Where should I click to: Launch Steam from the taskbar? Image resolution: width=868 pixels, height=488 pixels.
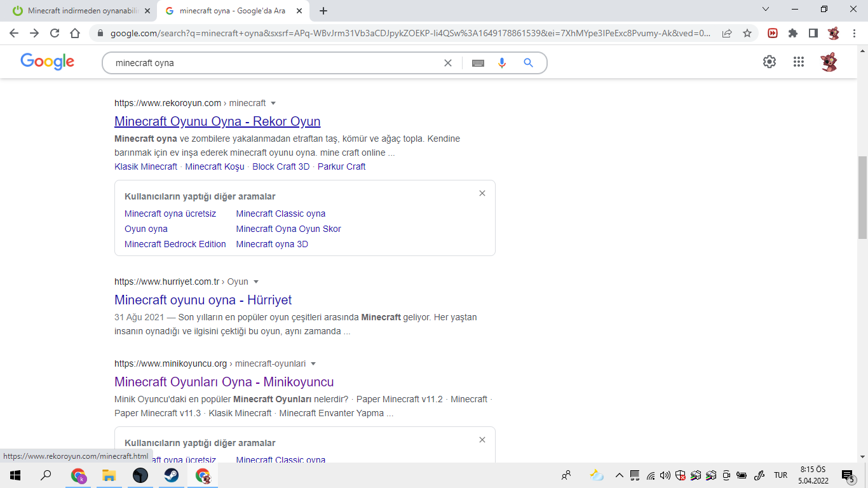172,475
